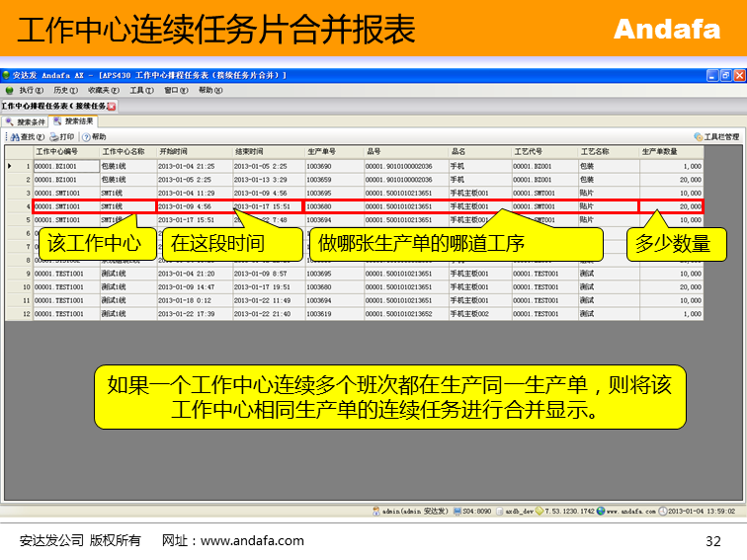Open the 执行 (Execute) menu
The height and width of the screenshot is (560, 747).
pos(28,90)
